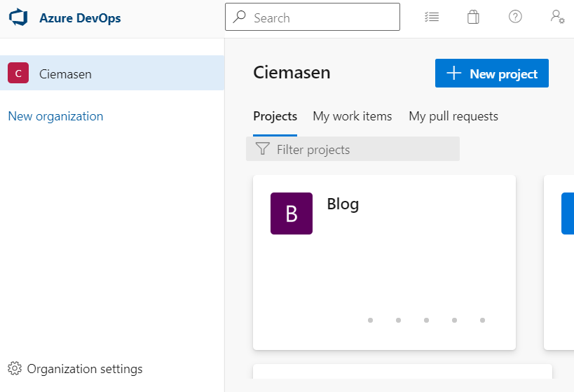Viewport: 574px width, 392px height.
Task: Open the User settings icon
Action: 557,17
